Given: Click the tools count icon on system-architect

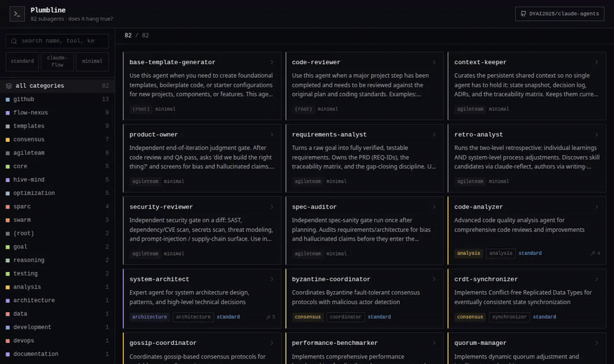Looking at the screenshot, I should [268, 317].
